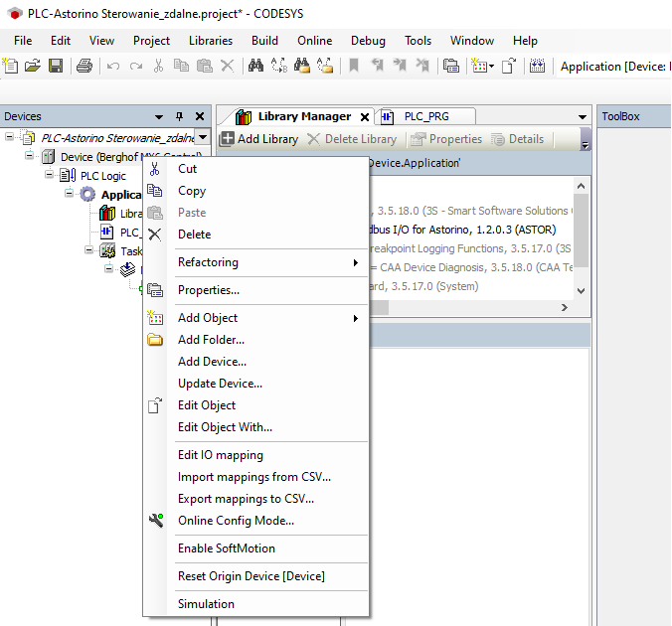Click the Print toolbar icon

pos(84,66)
